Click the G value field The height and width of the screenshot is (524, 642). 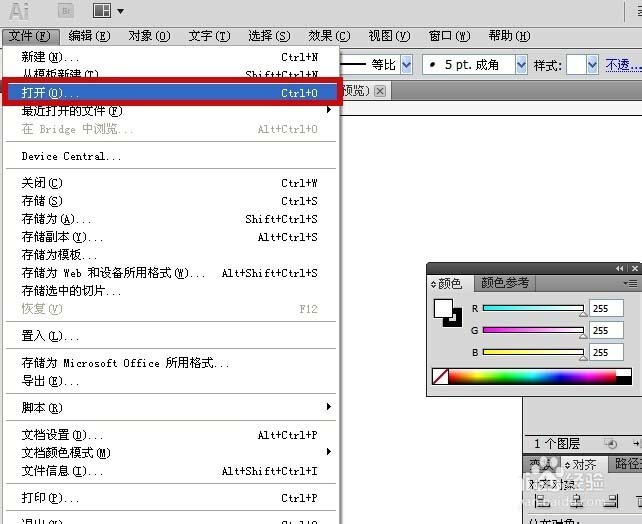coord(606,330)
